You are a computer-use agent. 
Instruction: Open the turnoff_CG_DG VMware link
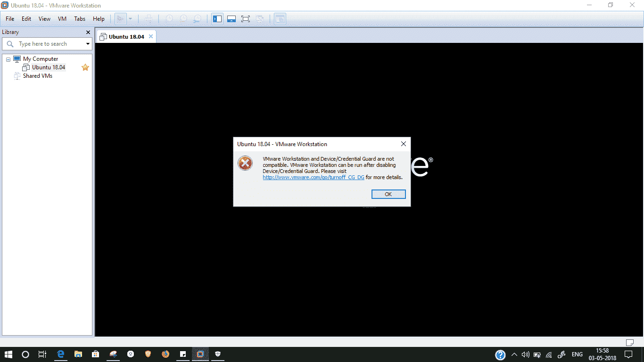coord(314,177)
